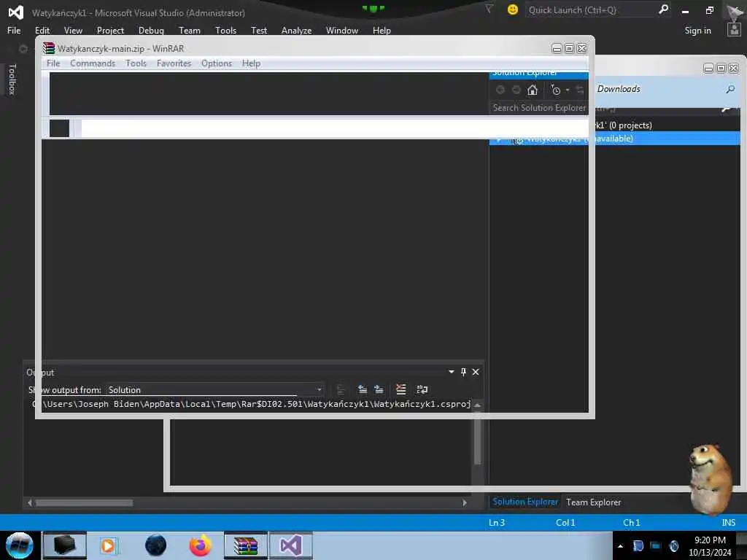
Task: Click the Go to Next Message icon
Action: 379,389
